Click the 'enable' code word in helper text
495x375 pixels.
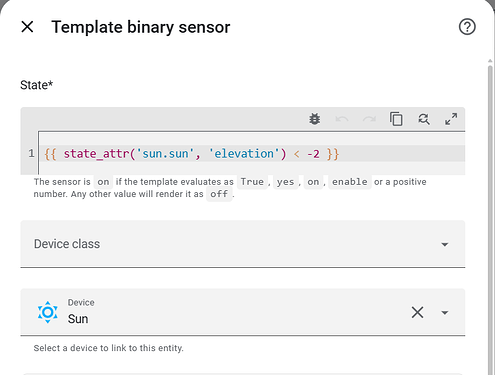350,182
